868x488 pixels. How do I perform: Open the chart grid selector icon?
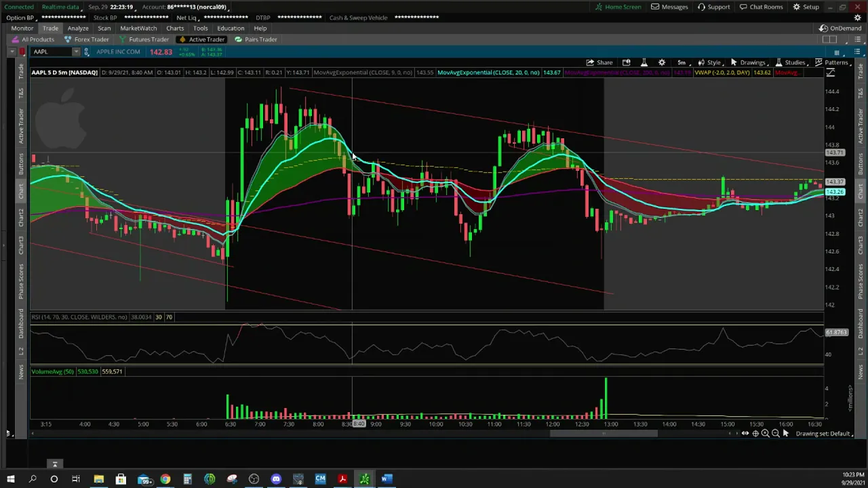click(x=837, y=52)
